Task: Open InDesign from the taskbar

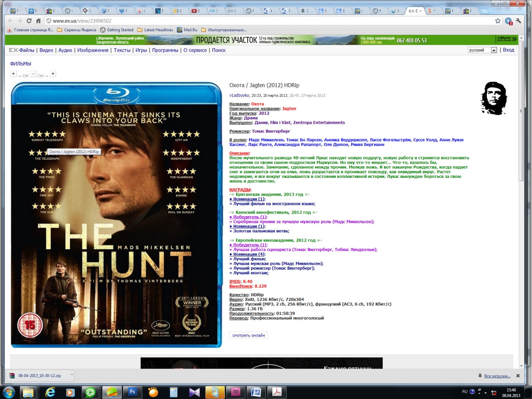Action: tap(235, 392)
